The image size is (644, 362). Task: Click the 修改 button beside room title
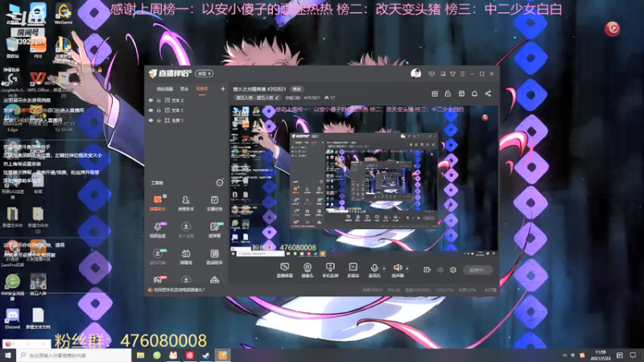(x=296, y=89)
